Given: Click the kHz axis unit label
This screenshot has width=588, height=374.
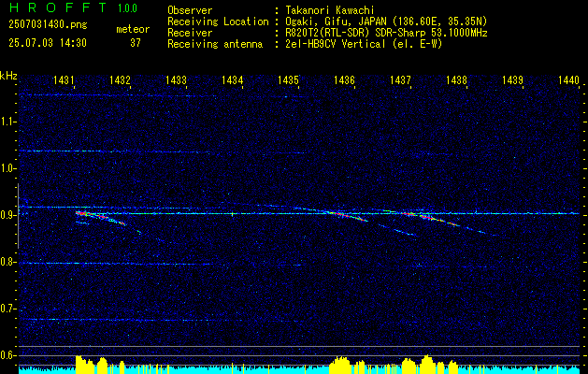Looking at the screenshot, I should click(8, 76).
